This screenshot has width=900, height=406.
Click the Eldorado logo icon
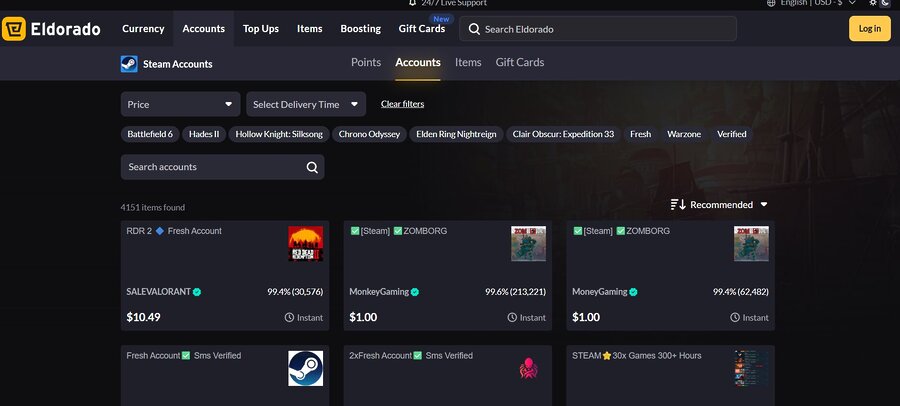coord(14,29)
